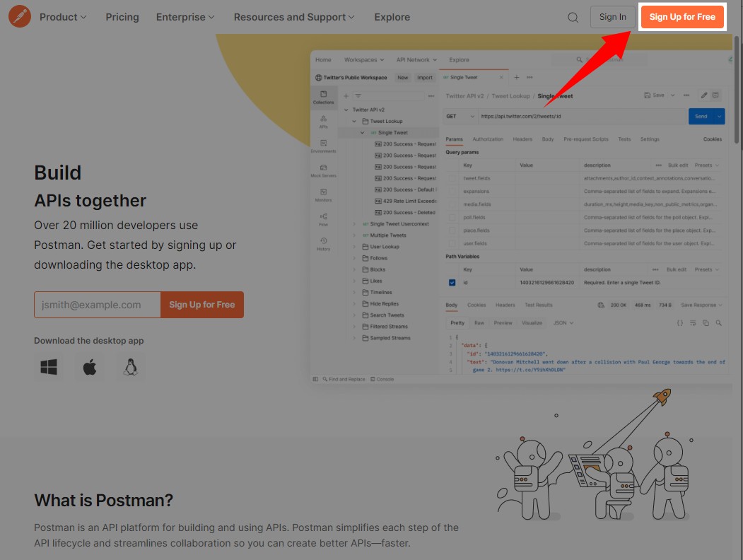
Task: Click the pencil edit icon near Save
Action: [x=704, y=95]
